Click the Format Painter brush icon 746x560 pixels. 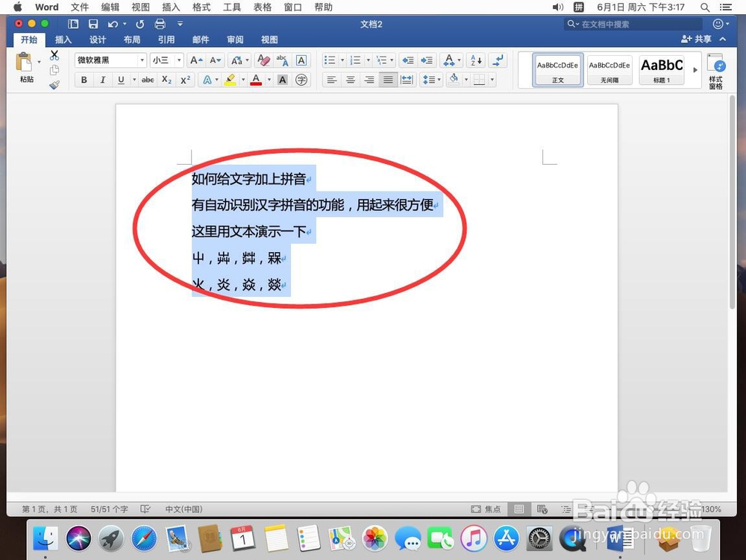(x=54, y=85)
